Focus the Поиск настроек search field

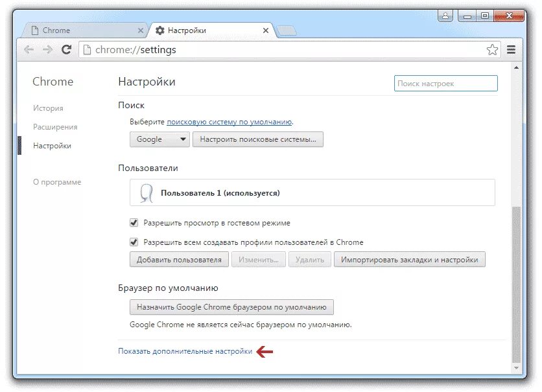pyautogui.click(x=446, y=83)
